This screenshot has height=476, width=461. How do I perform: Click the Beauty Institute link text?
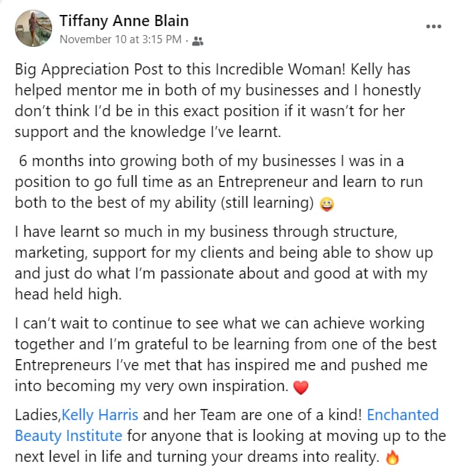click(x=69, y=436)
